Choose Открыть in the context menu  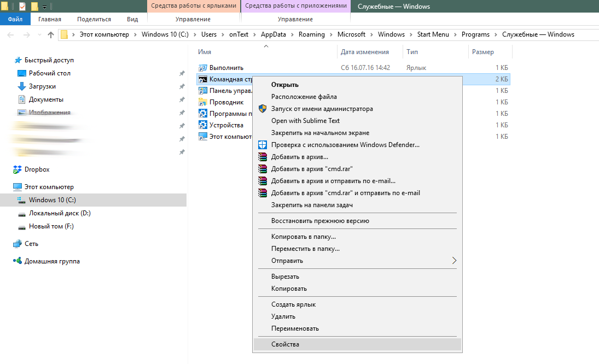[357, 85]
